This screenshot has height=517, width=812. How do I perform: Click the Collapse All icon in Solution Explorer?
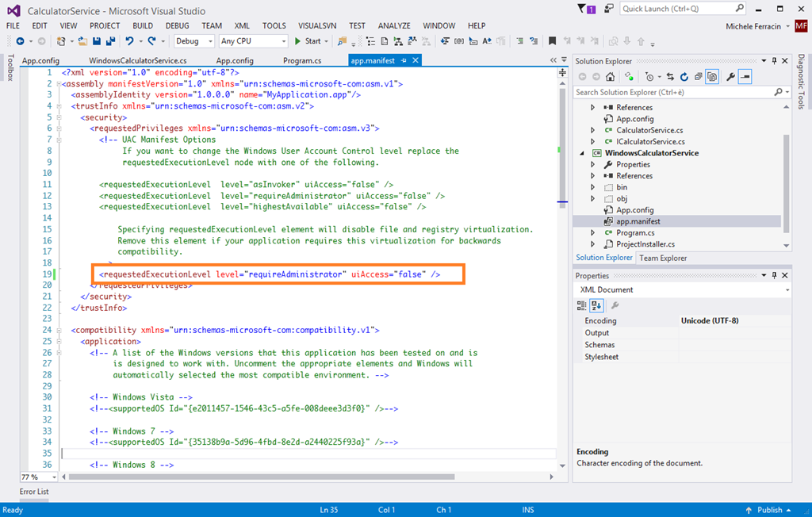pyautogui.click(x=698, y=77)
